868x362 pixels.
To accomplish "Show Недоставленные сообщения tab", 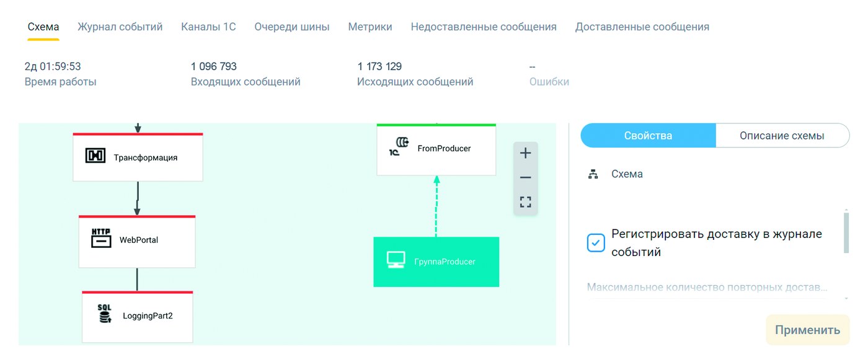I will point(484,27).
